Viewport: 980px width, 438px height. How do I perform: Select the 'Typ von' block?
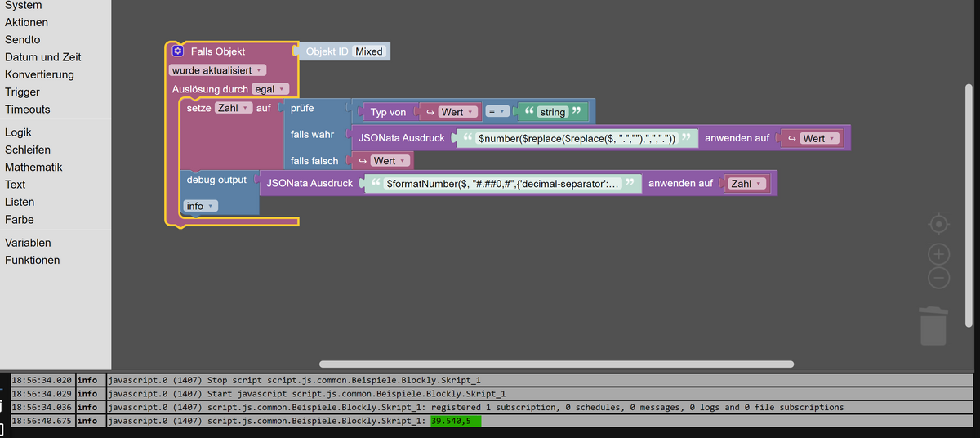388,112
